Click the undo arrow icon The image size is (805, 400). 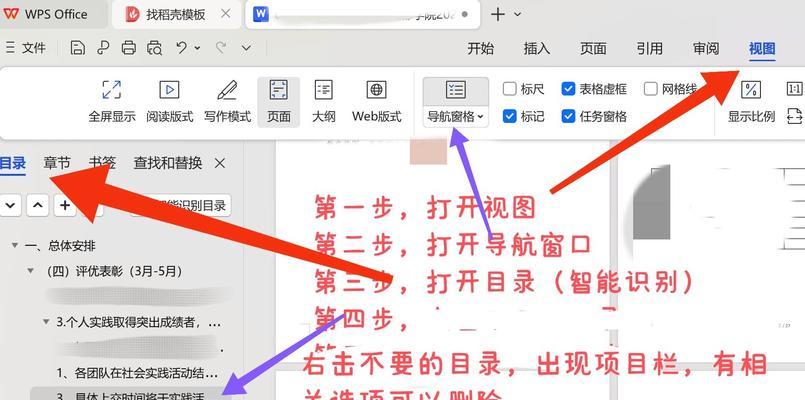[181, 48]
